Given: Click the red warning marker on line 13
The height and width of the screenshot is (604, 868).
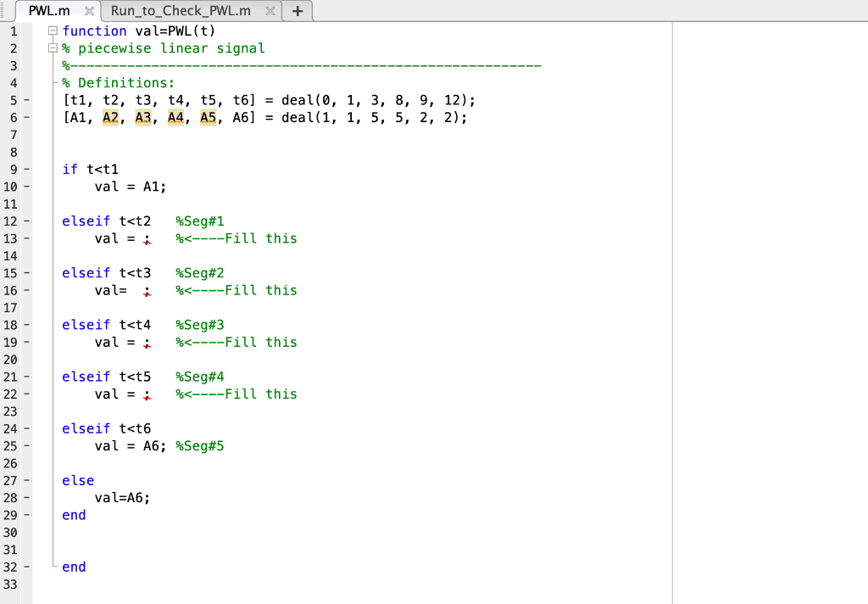Looking at the screenshot, I should click(146, 239).
